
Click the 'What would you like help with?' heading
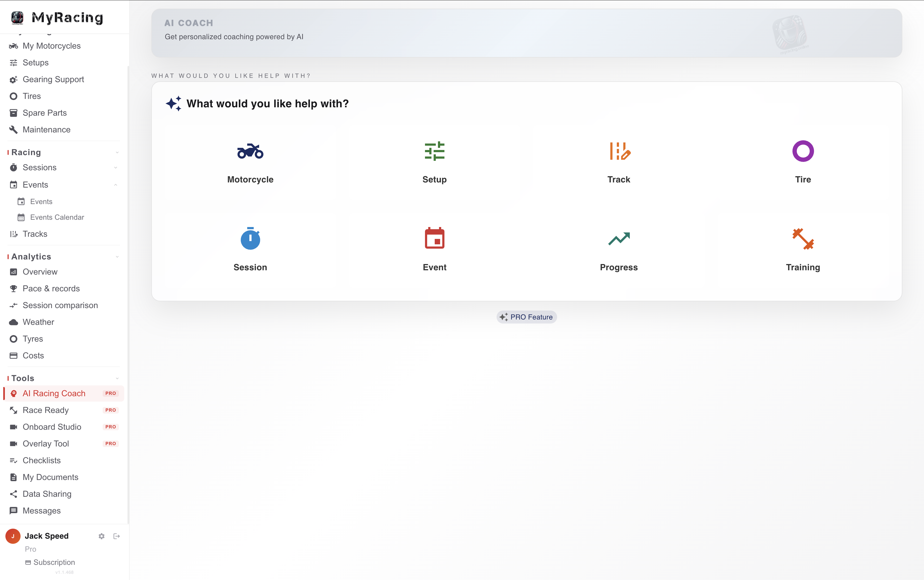[268, 104]
